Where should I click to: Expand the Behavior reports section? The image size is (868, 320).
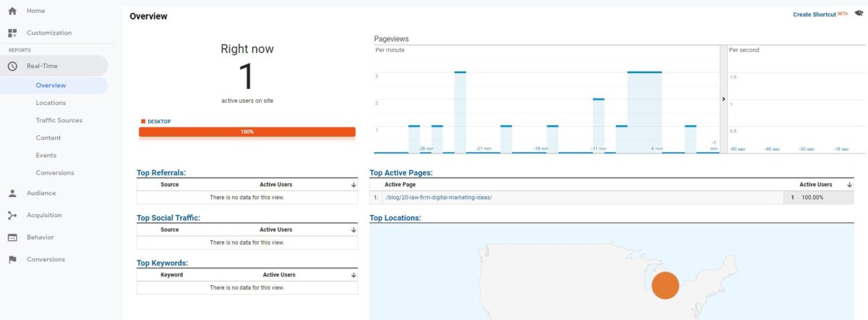click(x=41, y=237)
